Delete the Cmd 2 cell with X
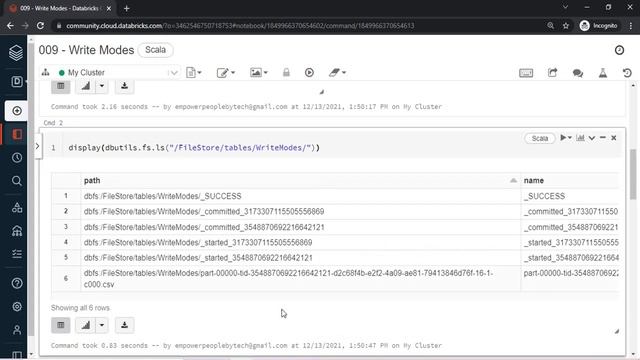Image resolution: width=640 pixels, height=360 pixels. [613, 138]
